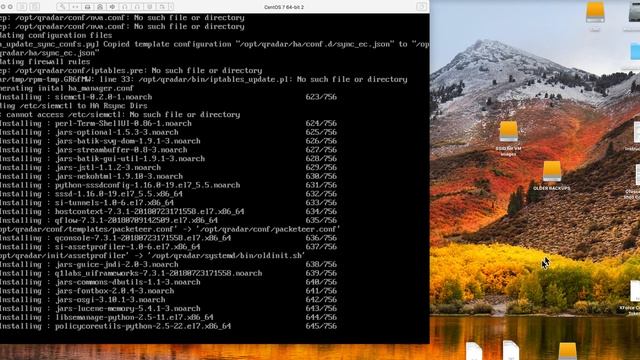Click the 'cannot access /etc/siemctl' error line

click(120, 115)
